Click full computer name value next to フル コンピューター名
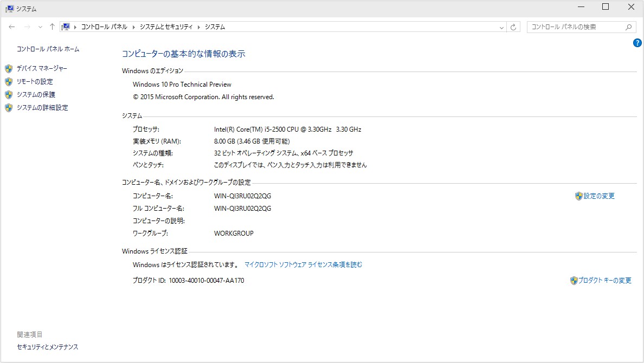 [242, 208]
